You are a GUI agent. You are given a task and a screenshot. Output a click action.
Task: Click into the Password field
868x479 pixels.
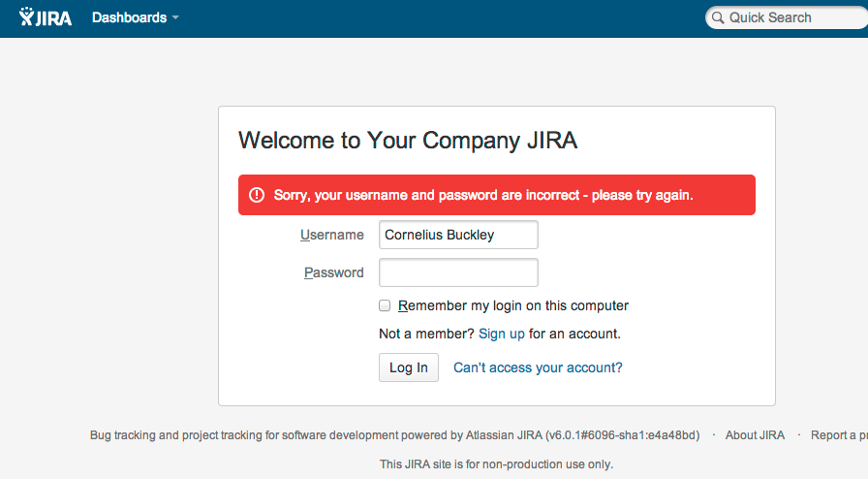pyautogui.click(x=458, y=272)
